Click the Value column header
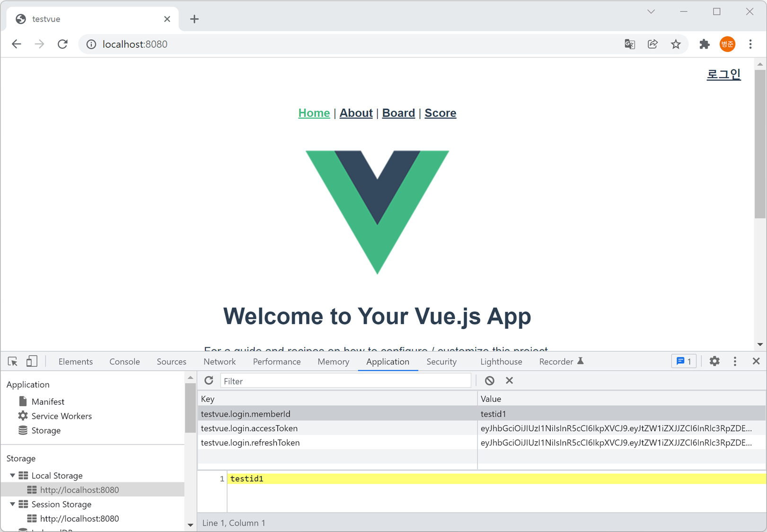The height and width of the screenshot is (532, 767). click(x=622, y=399)
